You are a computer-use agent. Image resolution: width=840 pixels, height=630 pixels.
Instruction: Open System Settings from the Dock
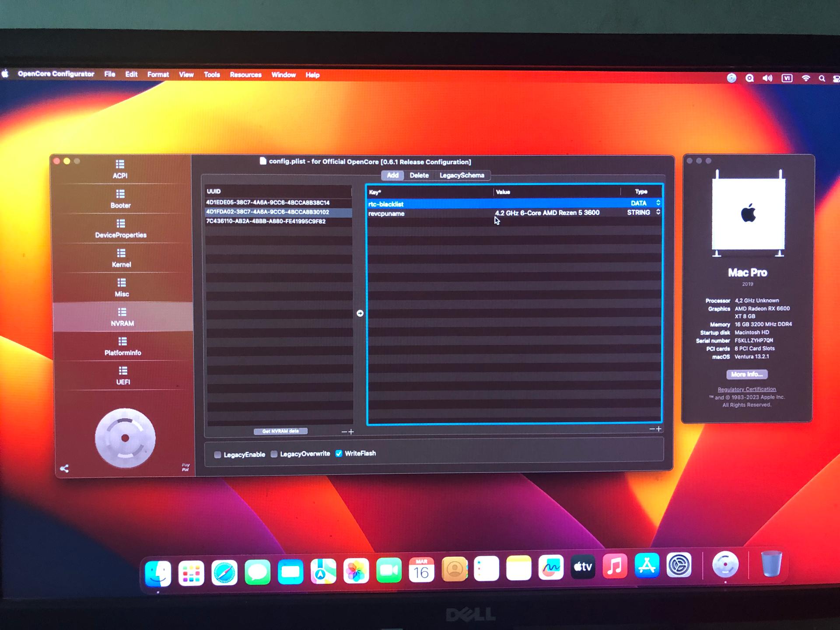coord(679,565)
